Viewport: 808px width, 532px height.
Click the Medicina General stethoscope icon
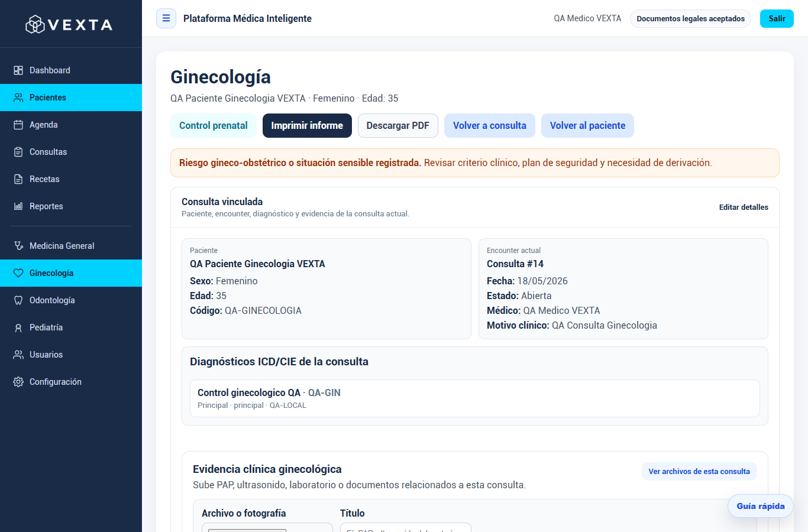tap(18, 246)
